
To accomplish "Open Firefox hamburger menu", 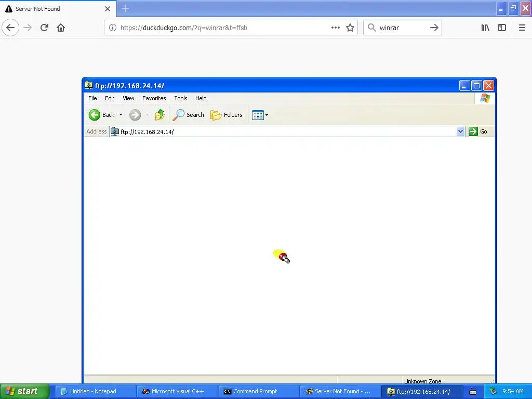I will click(522, 28).
